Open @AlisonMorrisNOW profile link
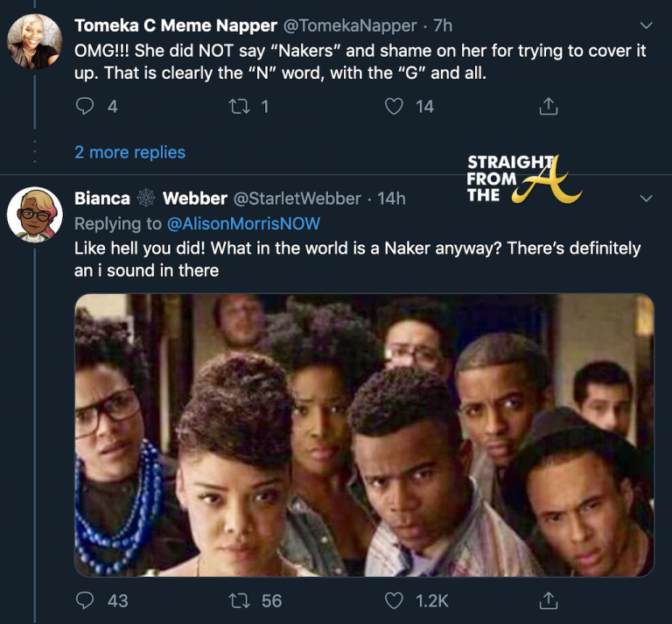 (244, 224)
